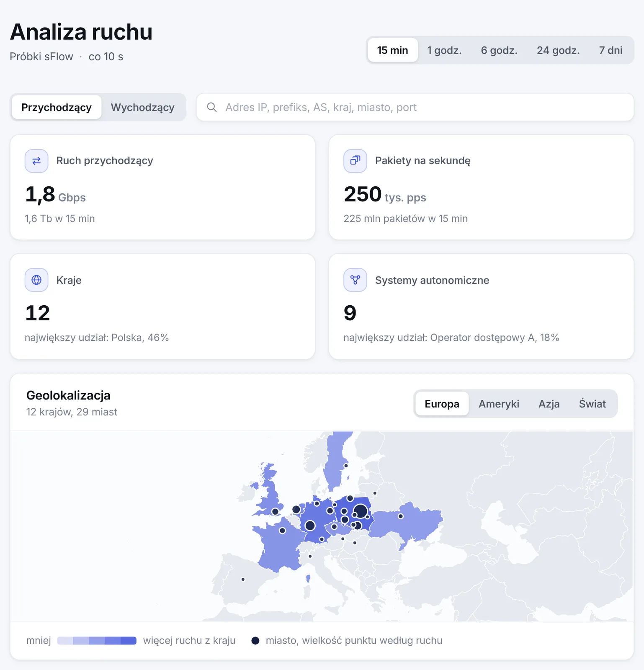Switch to Wychodzący traffic
This screenshot has width=644, height=670.
click(x=143, y=107)
